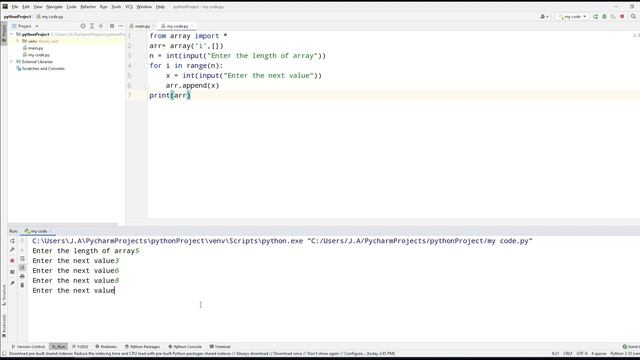Open the Terminal tool window
Image resolution: width=640 pixels, height=360 pixels.
coord(220,347)
